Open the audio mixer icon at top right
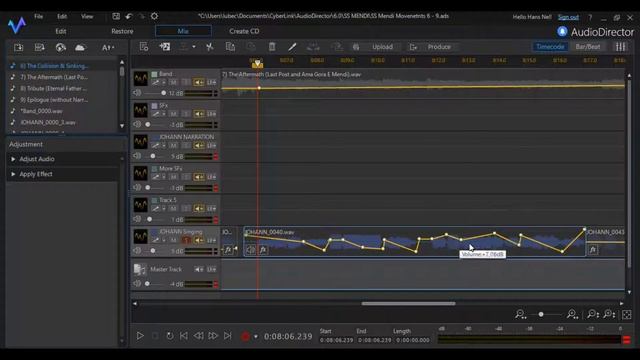 point(620,47)
